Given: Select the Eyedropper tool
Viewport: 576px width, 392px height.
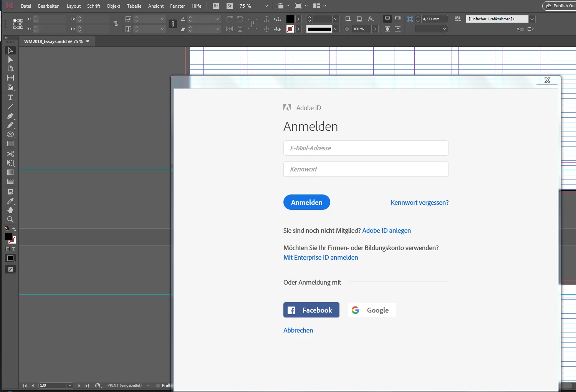Looking at the screenshot, I should click(x=10, y=201).
